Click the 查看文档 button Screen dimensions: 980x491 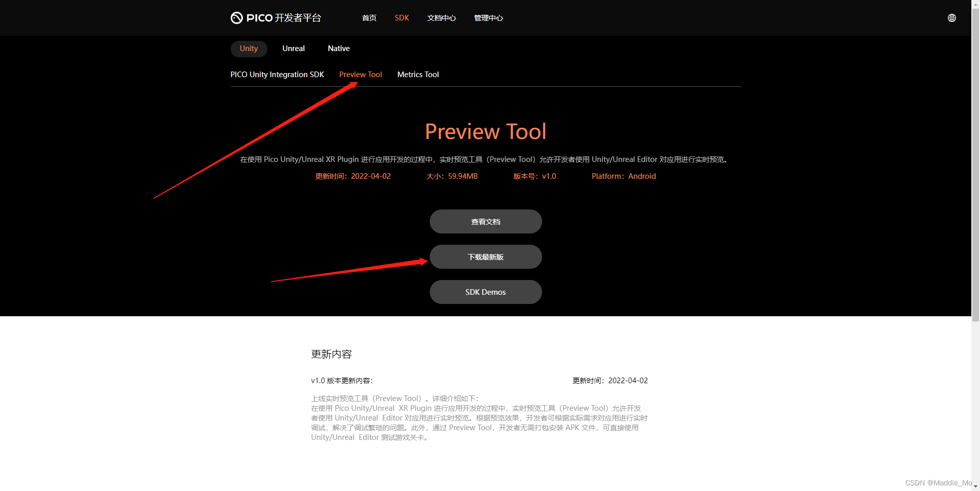click(x=485, y=222)
